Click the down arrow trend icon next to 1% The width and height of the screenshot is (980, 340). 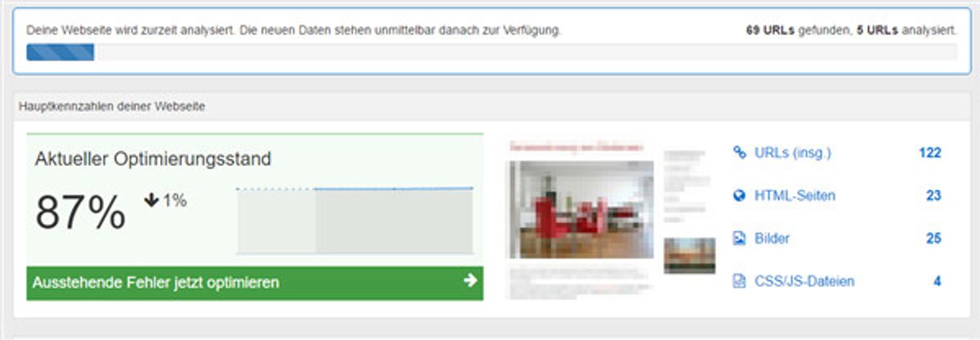152,201
